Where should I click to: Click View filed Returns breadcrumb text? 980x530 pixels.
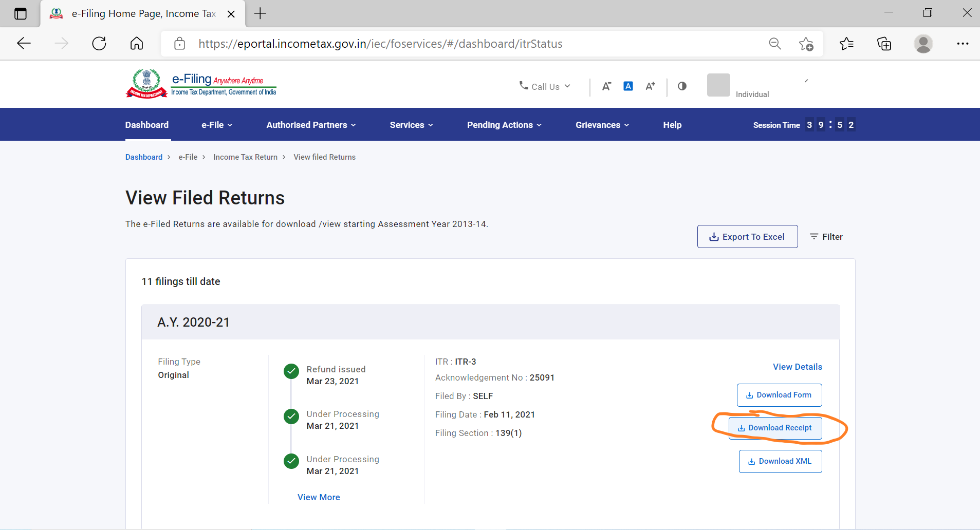coord(325,157)
